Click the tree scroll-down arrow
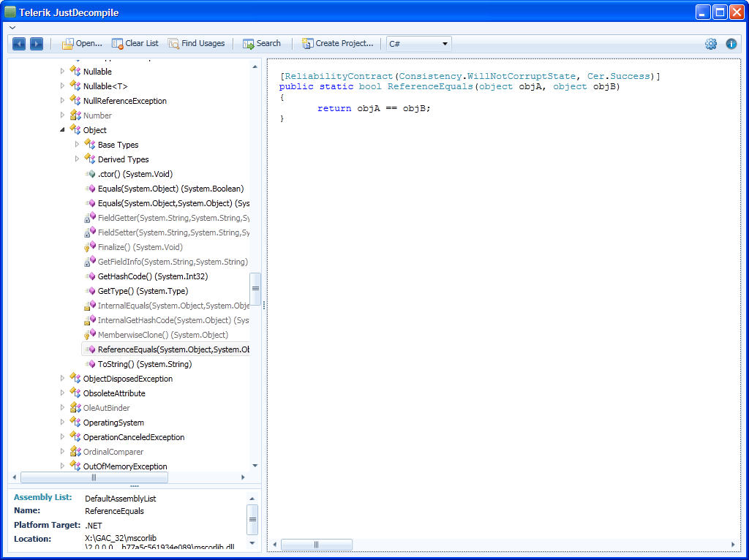Viewport: 749px width, 560px height. 255,466
